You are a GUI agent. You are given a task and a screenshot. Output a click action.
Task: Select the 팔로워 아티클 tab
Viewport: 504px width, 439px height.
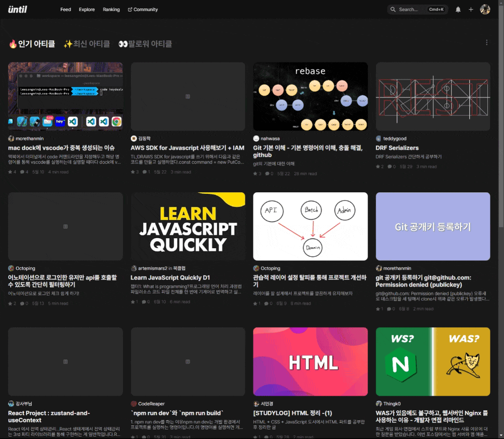tap(145, 44)
